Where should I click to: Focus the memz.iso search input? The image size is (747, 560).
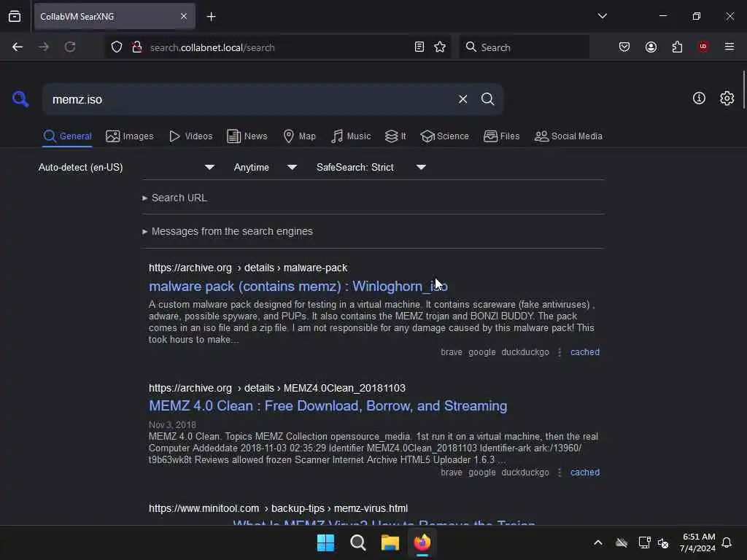coord(249,99)
